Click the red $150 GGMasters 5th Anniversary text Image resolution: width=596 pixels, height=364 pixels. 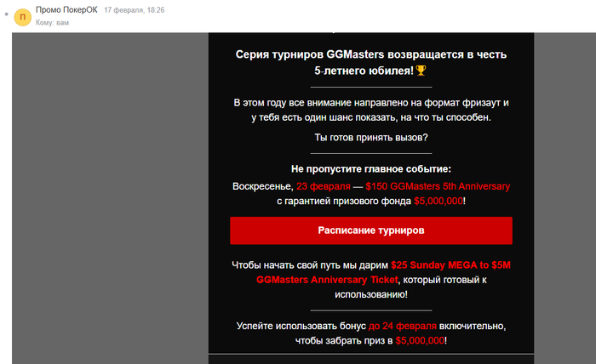click(x=438, y=186)
